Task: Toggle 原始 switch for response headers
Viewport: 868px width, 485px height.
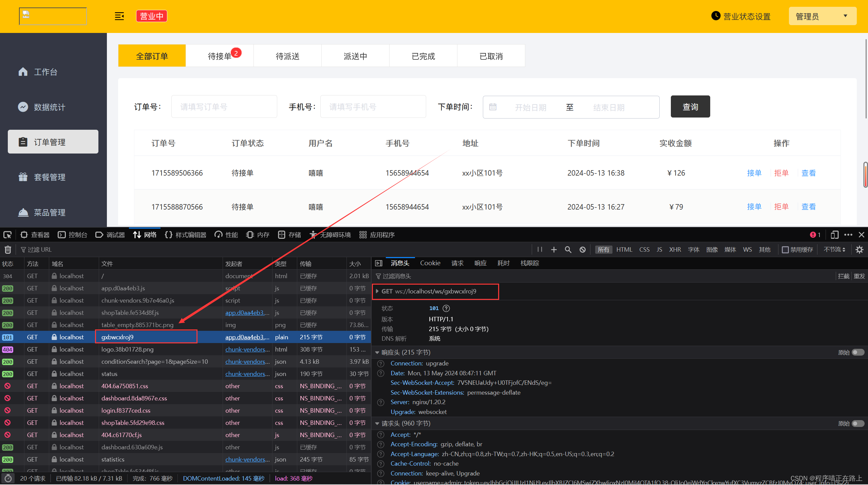Action: 858,352
